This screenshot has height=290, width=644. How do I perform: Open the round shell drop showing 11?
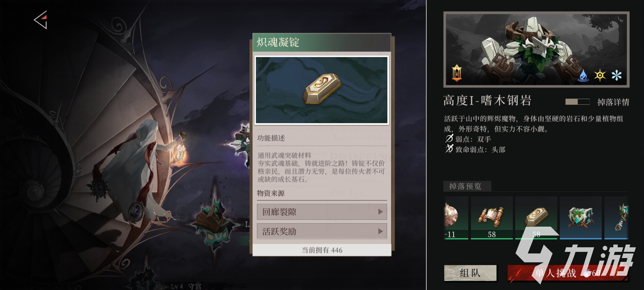click(x=456, y=218)
